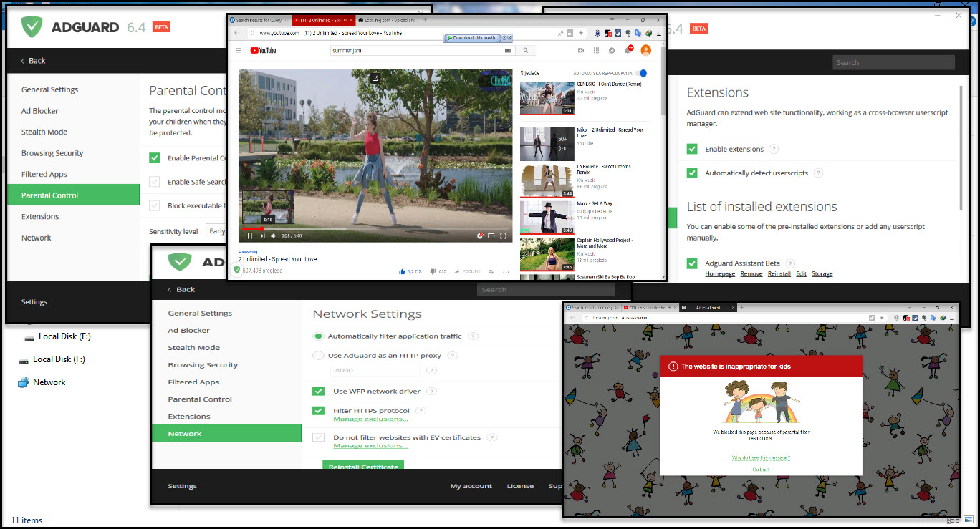
Task: Select Use AdGuard as an HTTP proxy
Action: pos(318,355)
